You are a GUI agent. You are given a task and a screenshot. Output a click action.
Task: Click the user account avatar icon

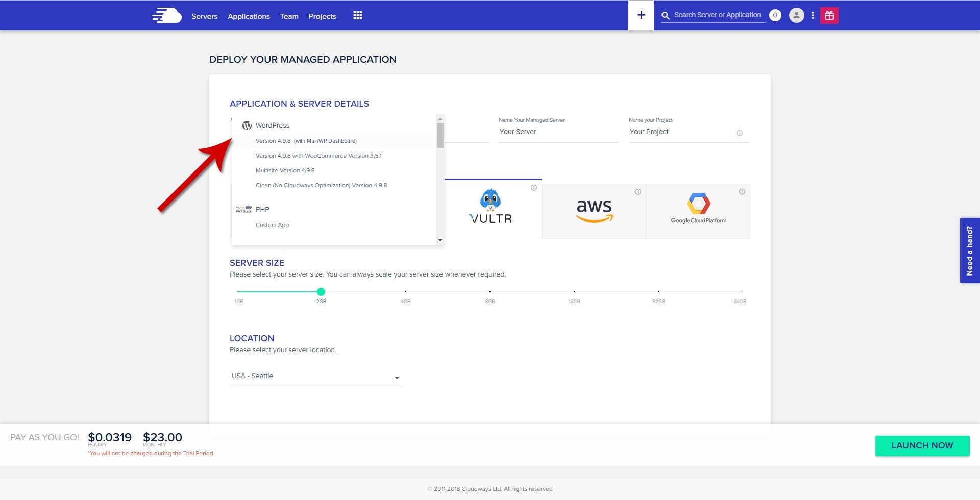coord(796,16)
